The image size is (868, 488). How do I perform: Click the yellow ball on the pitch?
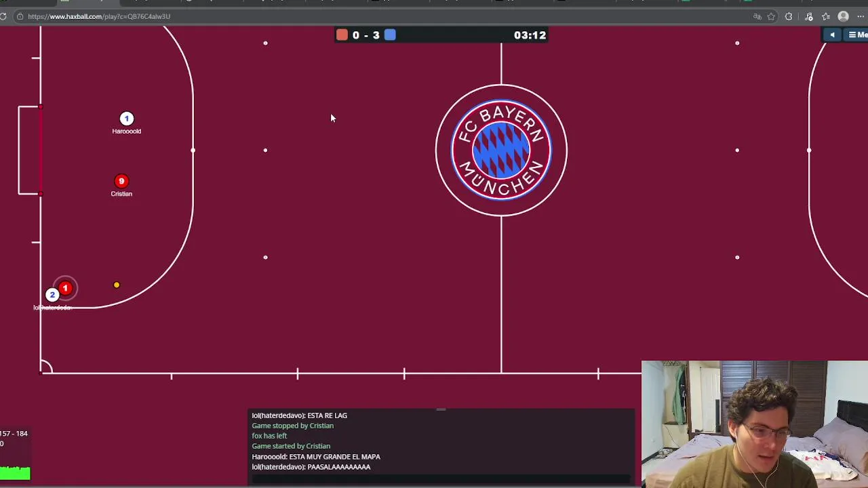[x=117, y=285]
